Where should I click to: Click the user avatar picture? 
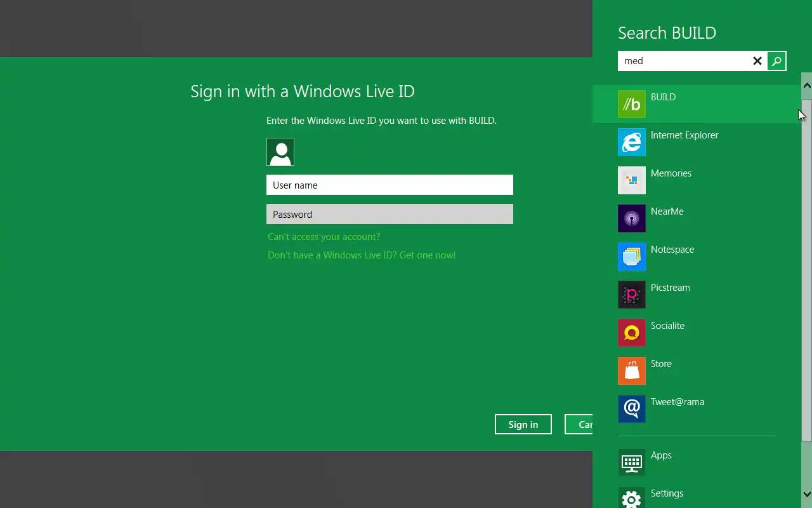point(280,152)
